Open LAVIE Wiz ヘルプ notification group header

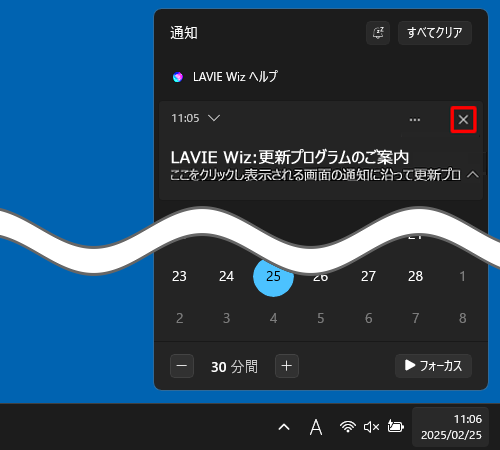(x=235, y=77)
